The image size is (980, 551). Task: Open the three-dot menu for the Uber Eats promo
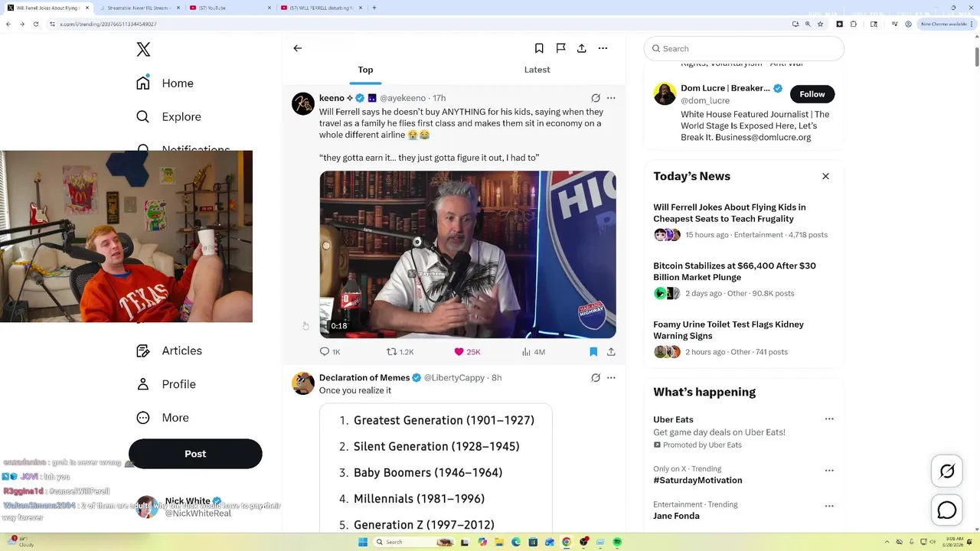(x=829, y=419)
